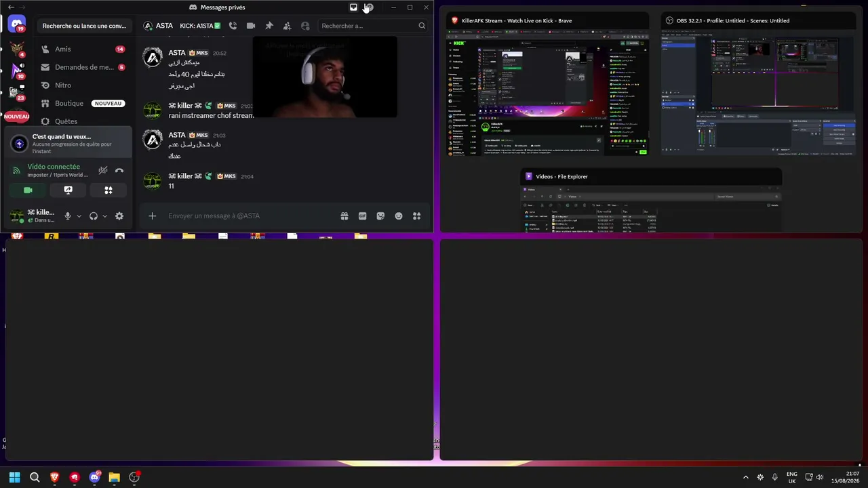868x488 pixels.
Task: Open the server with 23 notifications
Action: pos(17,93)
